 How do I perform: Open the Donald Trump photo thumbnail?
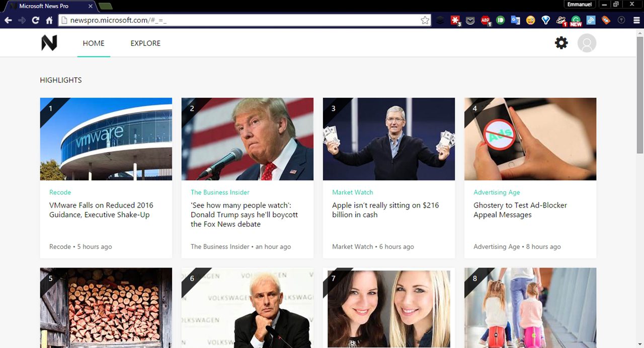248,139
